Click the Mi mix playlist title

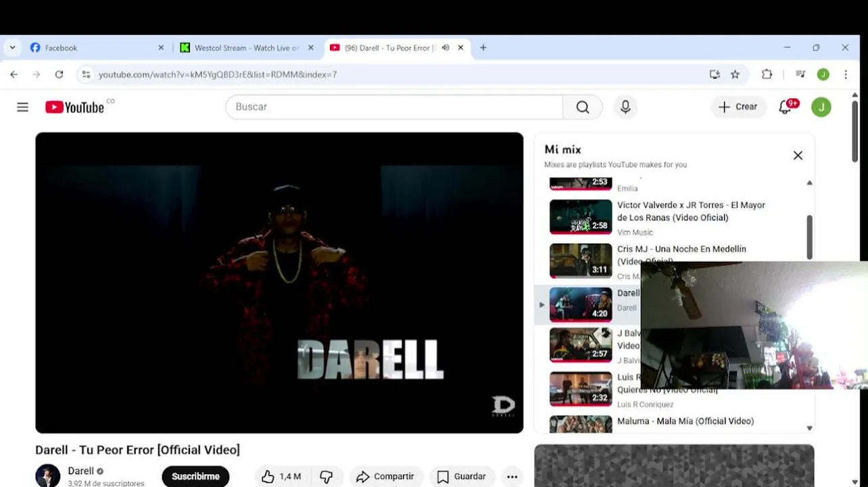pyautogui.click(x=563, y=149)
